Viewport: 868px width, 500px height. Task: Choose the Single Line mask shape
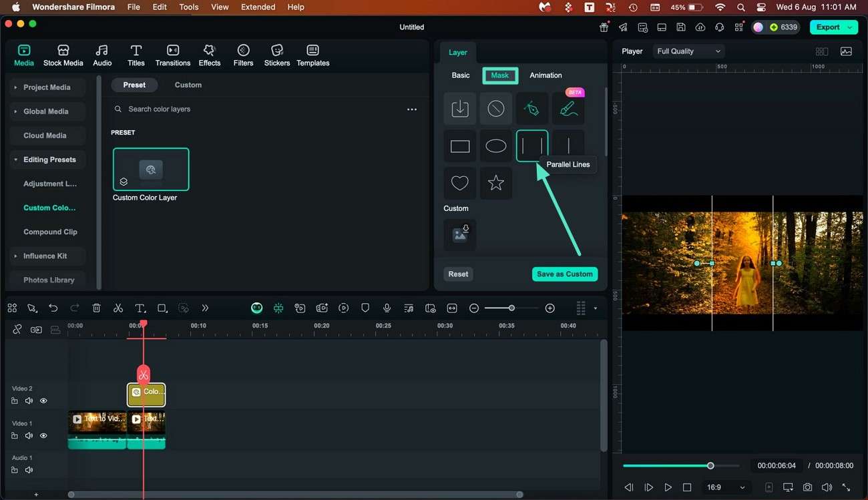[x=568, y=144]
